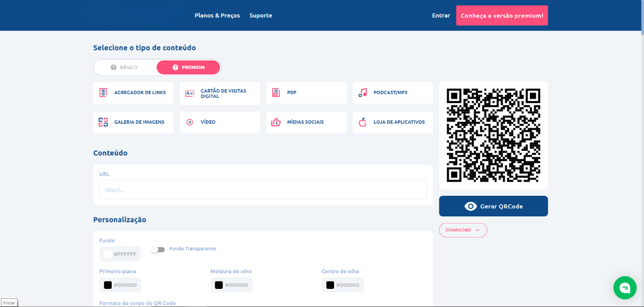This screenshot has height=307, width=644.
Task: Click the Agregador de Links list icon
Action: [103, 93]
